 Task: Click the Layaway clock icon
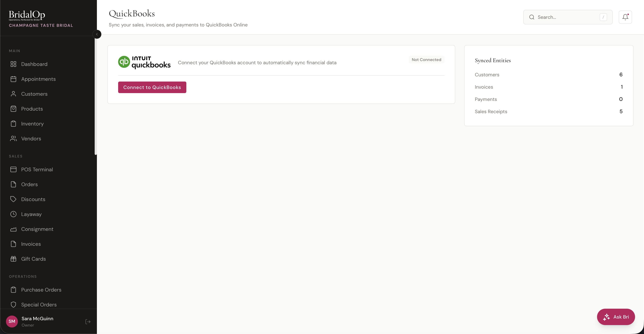13,214
